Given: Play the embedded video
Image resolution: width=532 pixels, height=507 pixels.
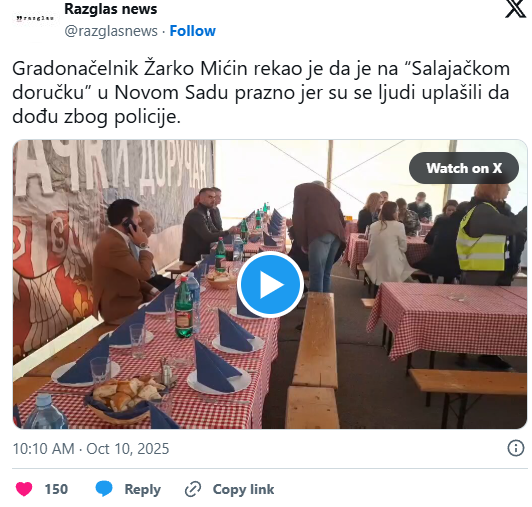Looking at the screenshot, I should [270, 284].
